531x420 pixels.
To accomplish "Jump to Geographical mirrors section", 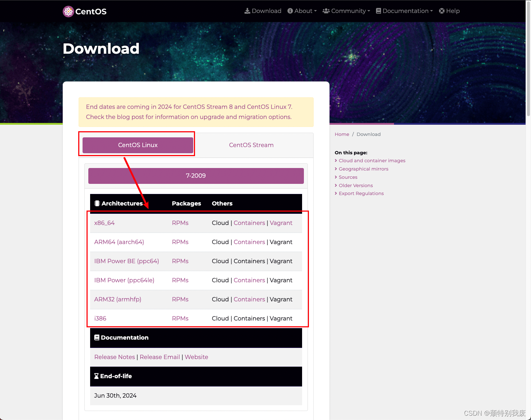I will (x=363, y=169).
